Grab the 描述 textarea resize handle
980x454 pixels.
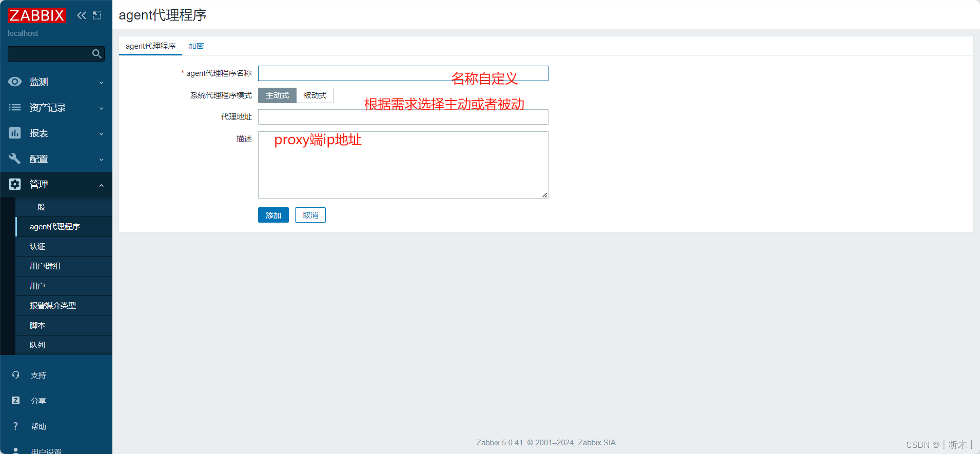tap(544, 194)
